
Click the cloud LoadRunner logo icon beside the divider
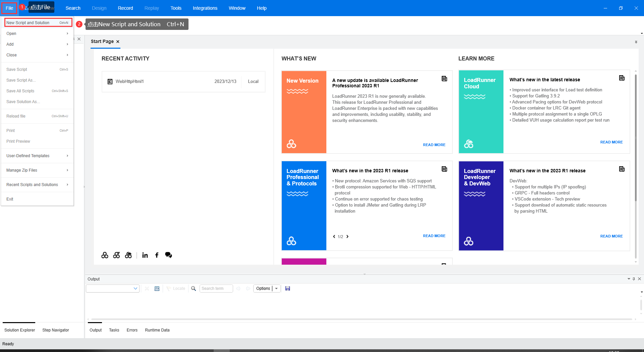(128, 255)
